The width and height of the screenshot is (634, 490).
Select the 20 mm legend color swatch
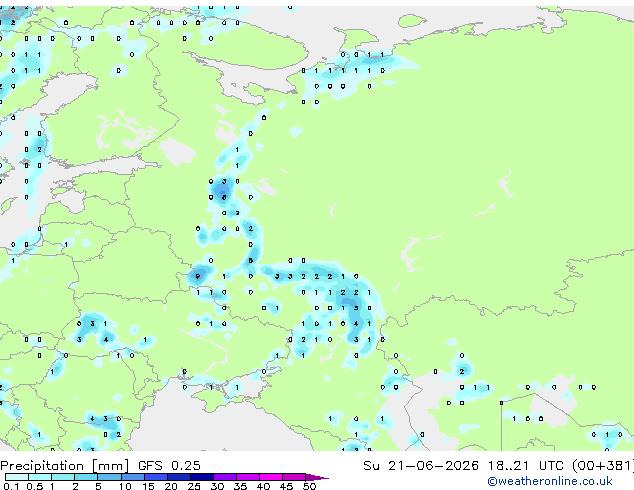pos(179,477)
